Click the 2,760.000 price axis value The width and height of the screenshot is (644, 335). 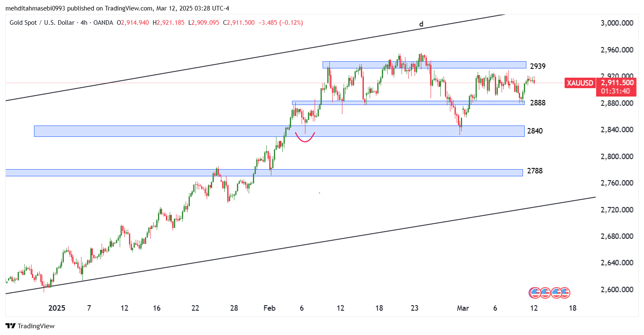pos(617,183)
